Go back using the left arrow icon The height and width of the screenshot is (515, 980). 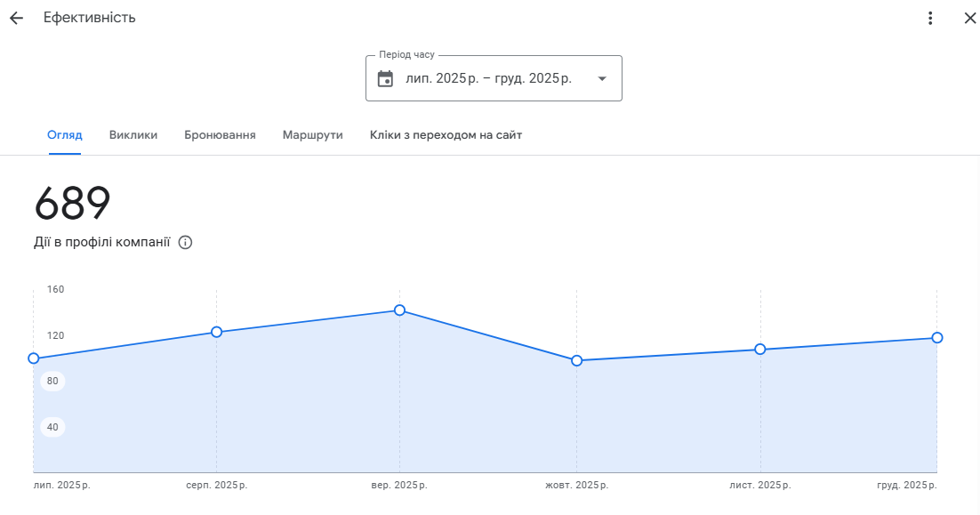16,18
